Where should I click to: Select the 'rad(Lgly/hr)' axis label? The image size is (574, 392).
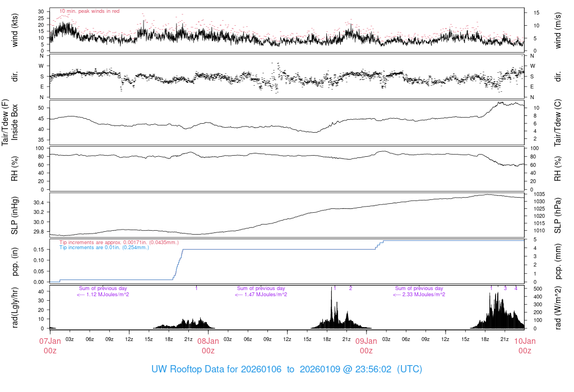(x=15, y=307)
